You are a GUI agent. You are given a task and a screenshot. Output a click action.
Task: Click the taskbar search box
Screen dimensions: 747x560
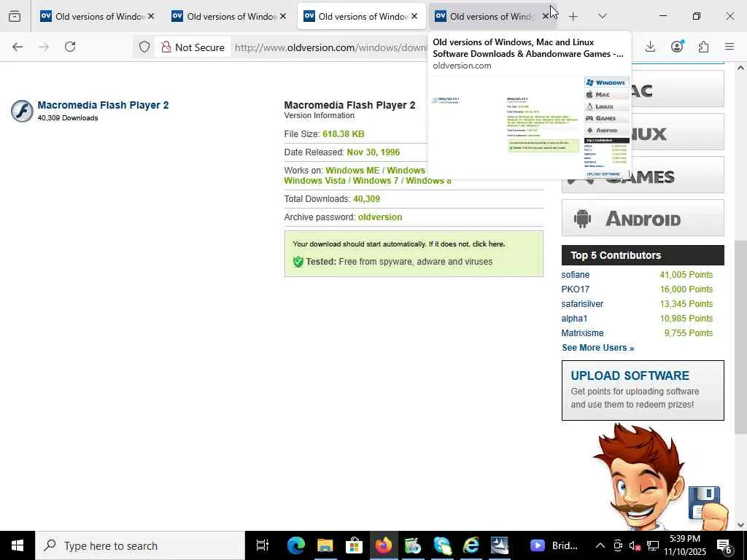[140, 545]
